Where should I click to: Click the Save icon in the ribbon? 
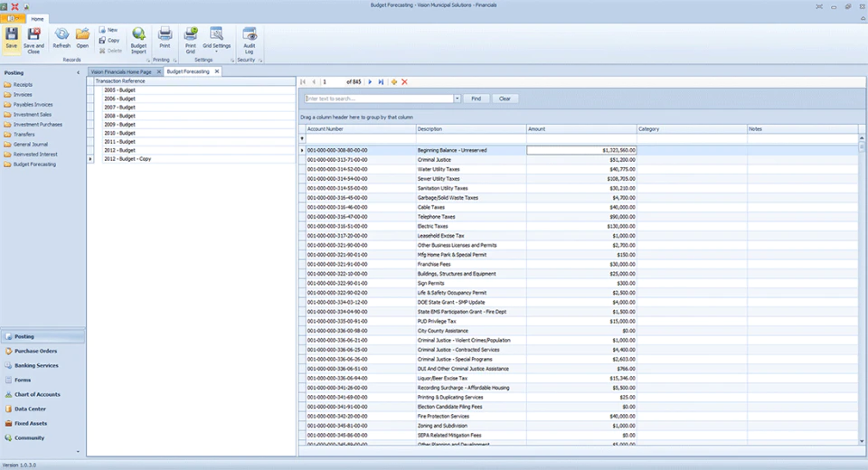pos(11,35)
